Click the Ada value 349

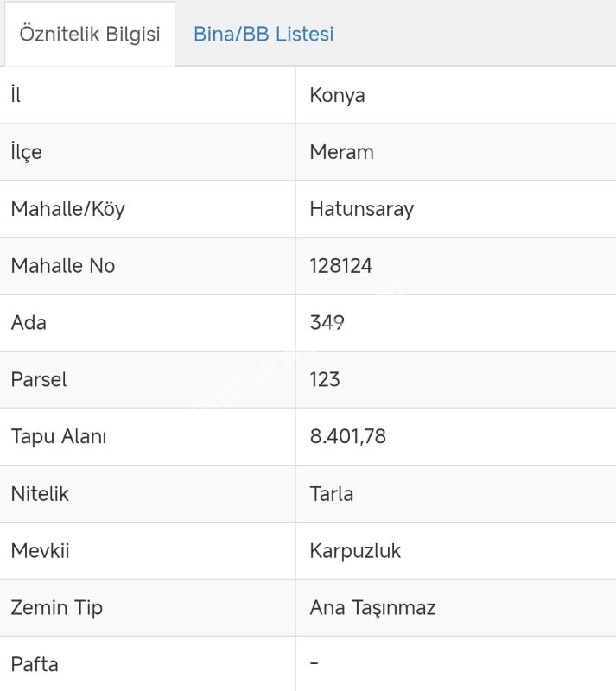(x=327, y=323)
